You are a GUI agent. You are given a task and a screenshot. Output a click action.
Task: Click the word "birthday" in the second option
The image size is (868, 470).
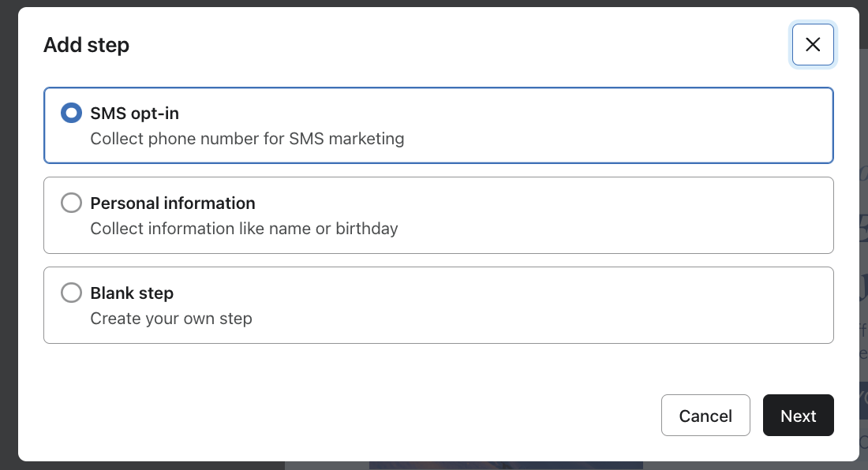pos(369,229)
